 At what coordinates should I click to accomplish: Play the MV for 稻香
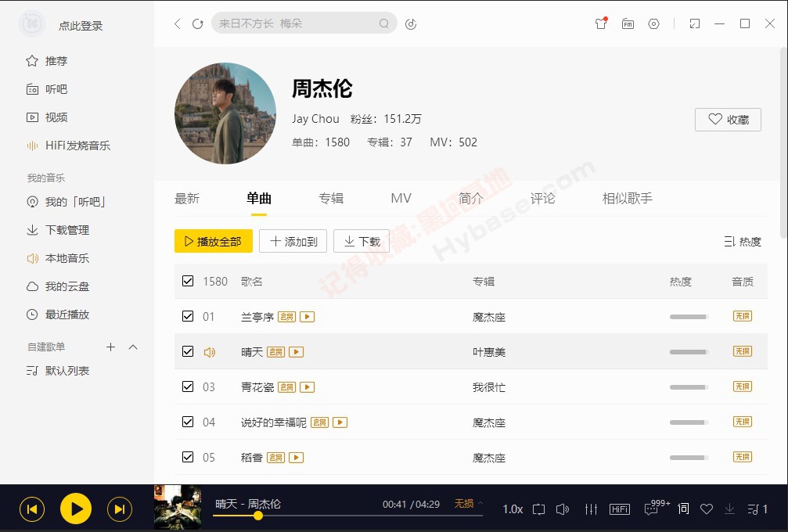pos(296,458)
